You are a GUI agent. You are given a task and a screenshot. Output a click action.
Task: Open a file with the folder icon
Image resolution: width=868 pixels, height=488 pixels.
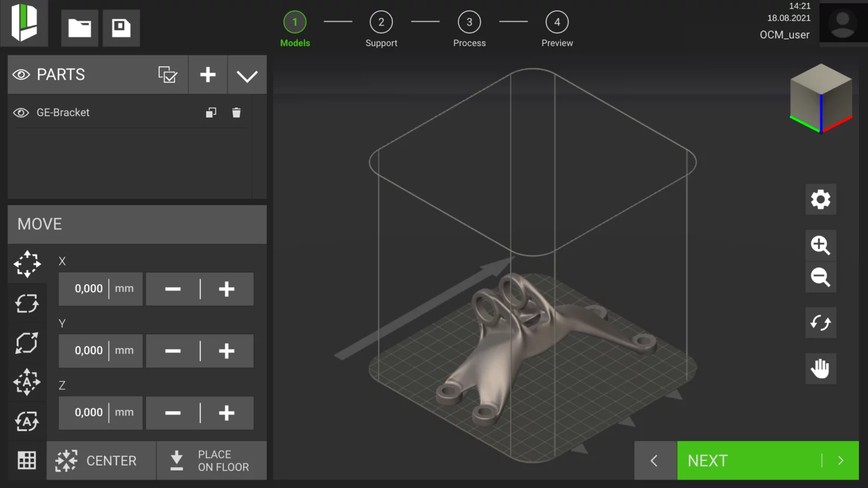80,28
